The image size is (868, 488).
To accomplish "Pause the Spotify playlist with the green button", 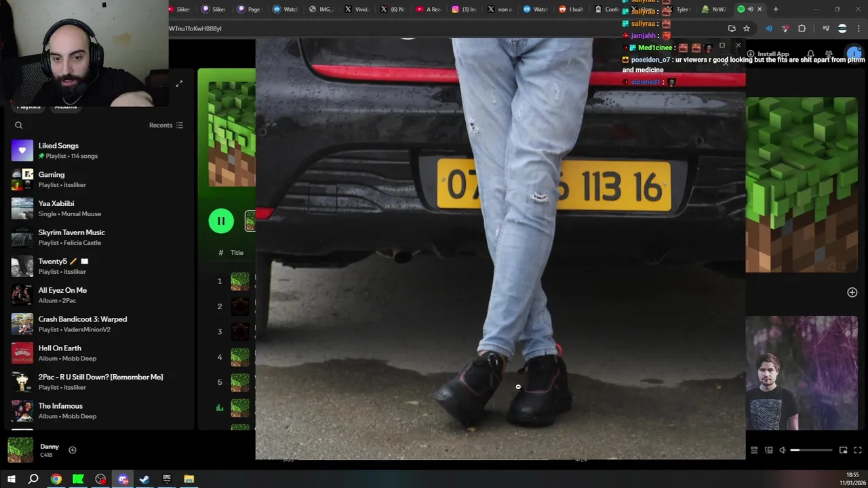I will pos(221,221).
